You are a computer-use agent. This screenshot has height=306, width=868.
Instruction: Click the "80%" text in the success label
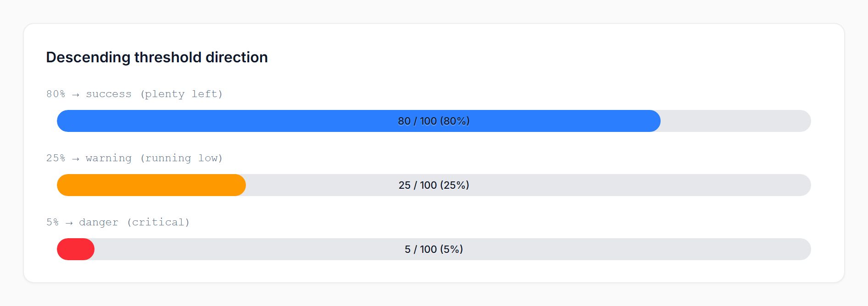pyautogui.click(x=56, y=94)
